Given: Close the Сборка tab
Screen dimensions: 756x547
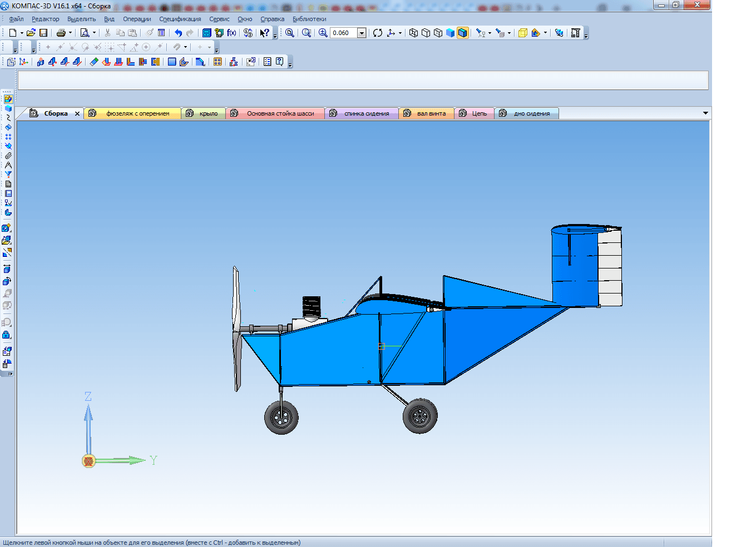Looking at the screenshot, I should click(x=77, y=113).
